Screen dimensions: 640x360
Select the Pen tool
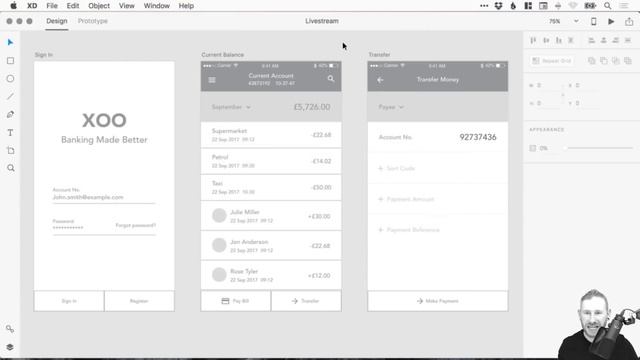[x=10, y=114]
